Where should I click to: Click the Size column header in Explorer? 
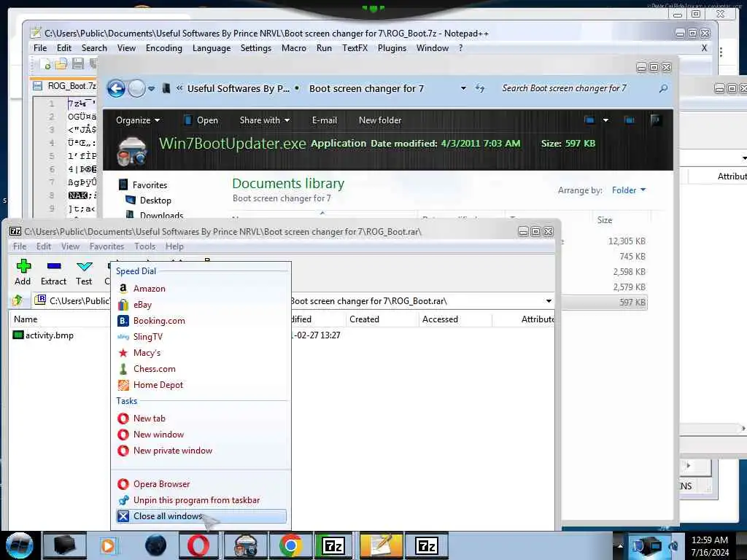[x=605, y=220]
